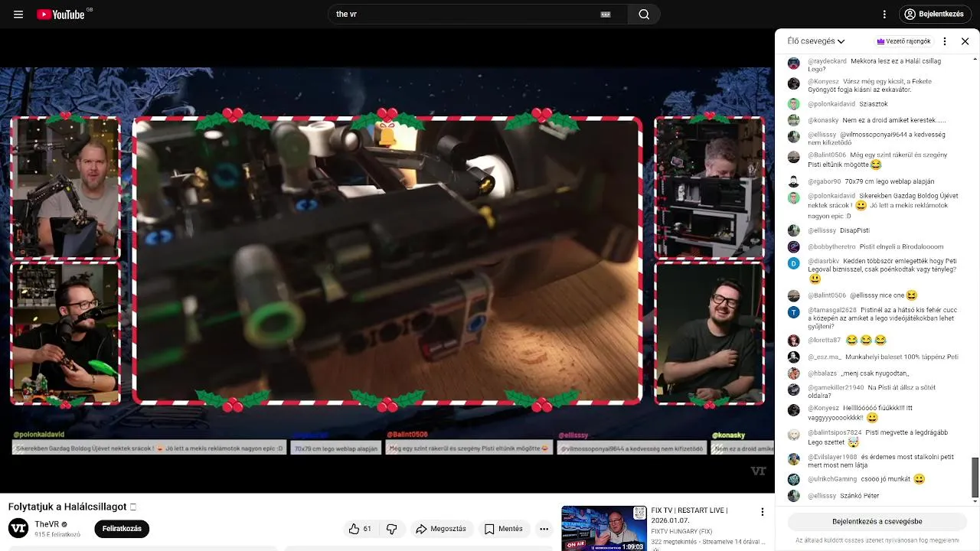The width and height of the screenshot is (980, 551).
Task: Click chat message '70x79 cm lego weblap alapján'
Action: click(x=890, y=181)
